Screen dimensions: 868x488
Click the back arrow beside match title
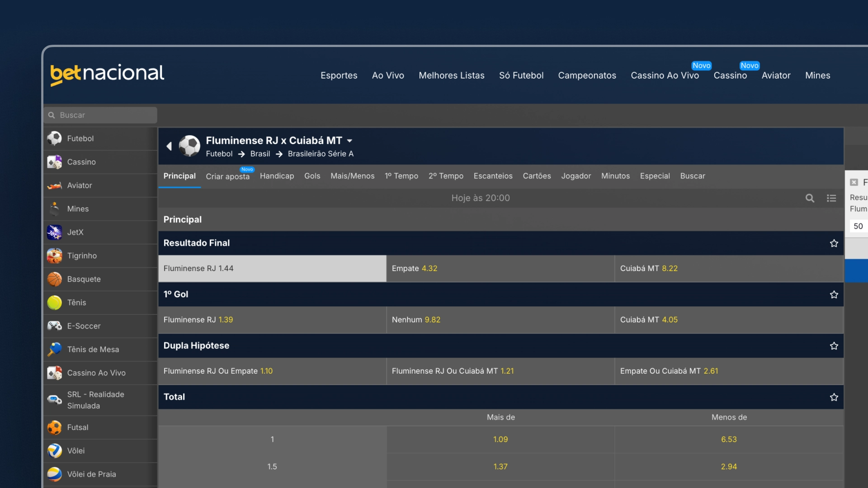[x=169, y=146]
